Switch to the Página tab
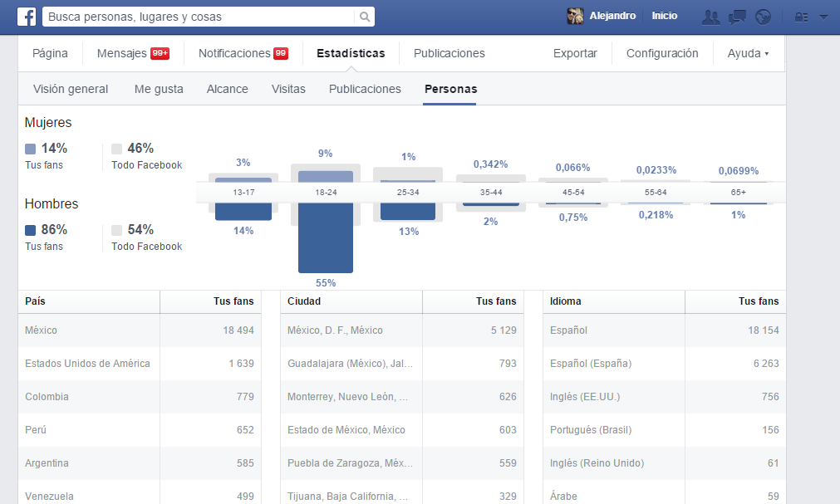The height and width of the screenshot is (504, 840). 50,53
